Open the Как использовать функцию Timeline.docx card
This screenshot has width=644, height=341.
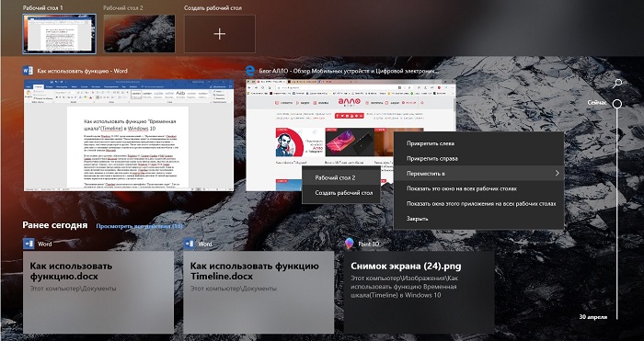pyautogui.click(x=259, y=292)
